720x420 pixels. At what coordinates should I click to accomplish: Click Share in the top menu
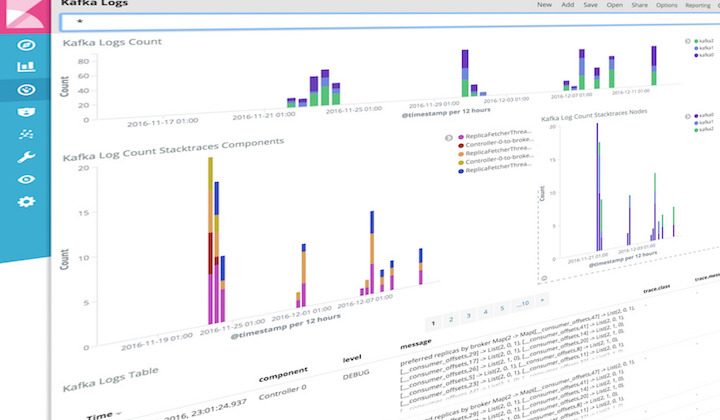(639, 5)
